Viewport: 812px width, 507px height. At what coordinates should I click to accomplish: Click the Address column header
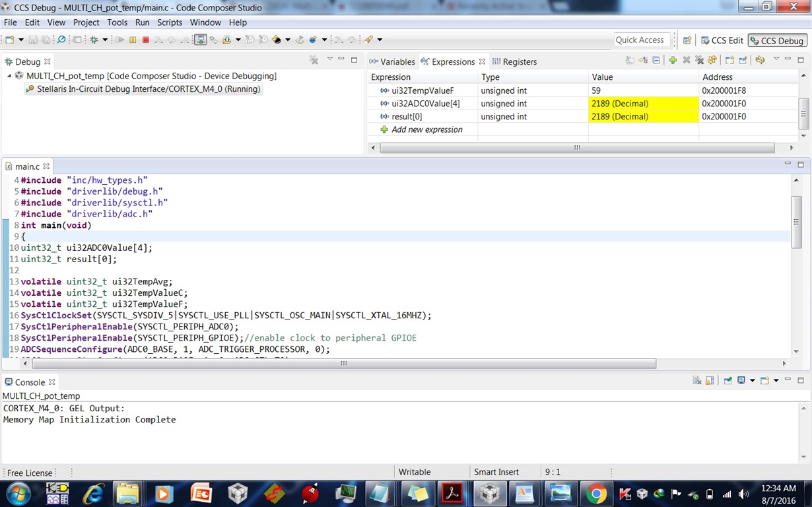coord(749,77)
